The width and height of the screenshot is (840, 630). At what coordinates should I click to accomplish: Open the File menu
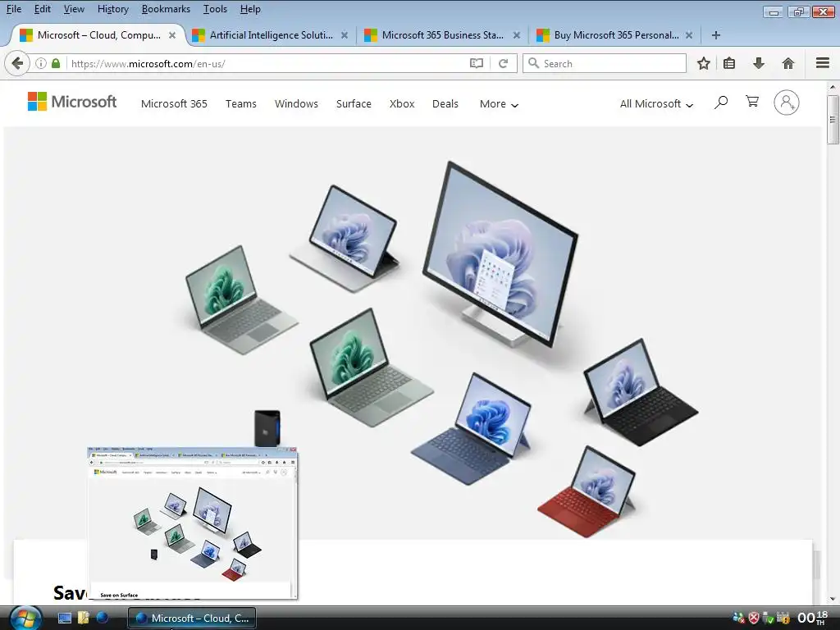click(14, 9)
